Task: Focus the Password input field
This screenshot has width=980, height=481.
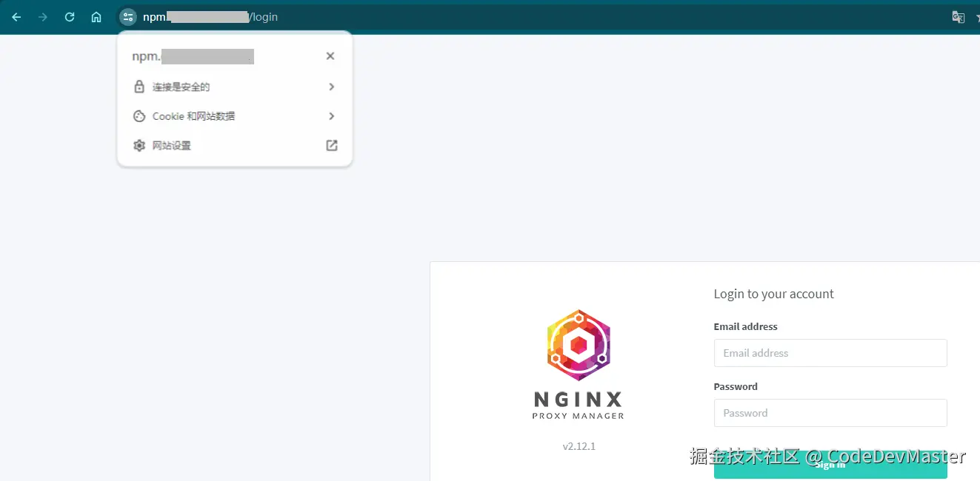Action: pyautogui.click(x=830, y=413)
